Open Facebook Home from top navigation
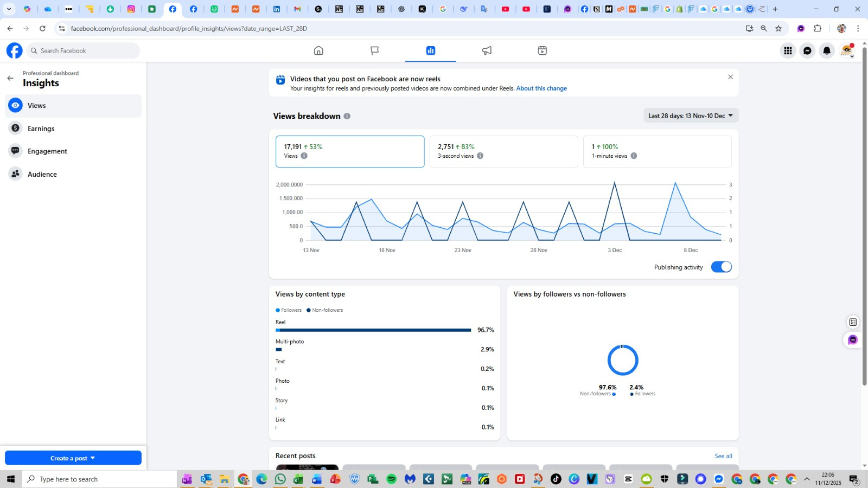This screenshot has height=488, width=868. pyautogui.click(x=318, y=50)
